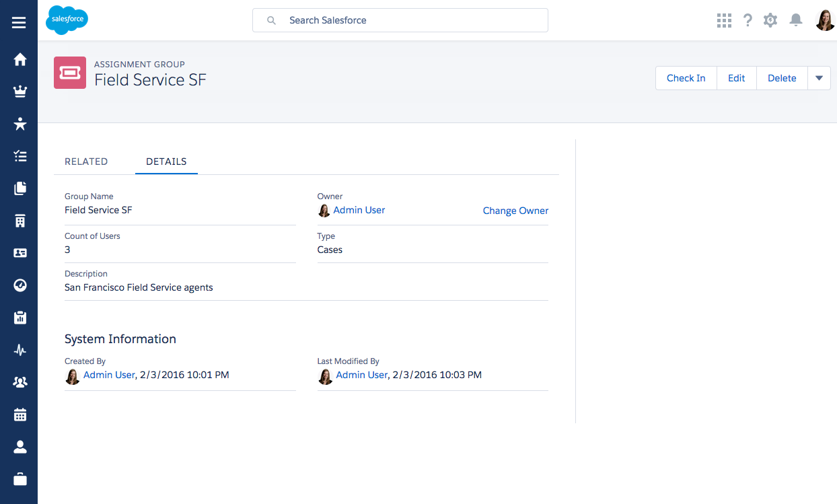Open the hamburger navigation menu

(x=19, y=23)
